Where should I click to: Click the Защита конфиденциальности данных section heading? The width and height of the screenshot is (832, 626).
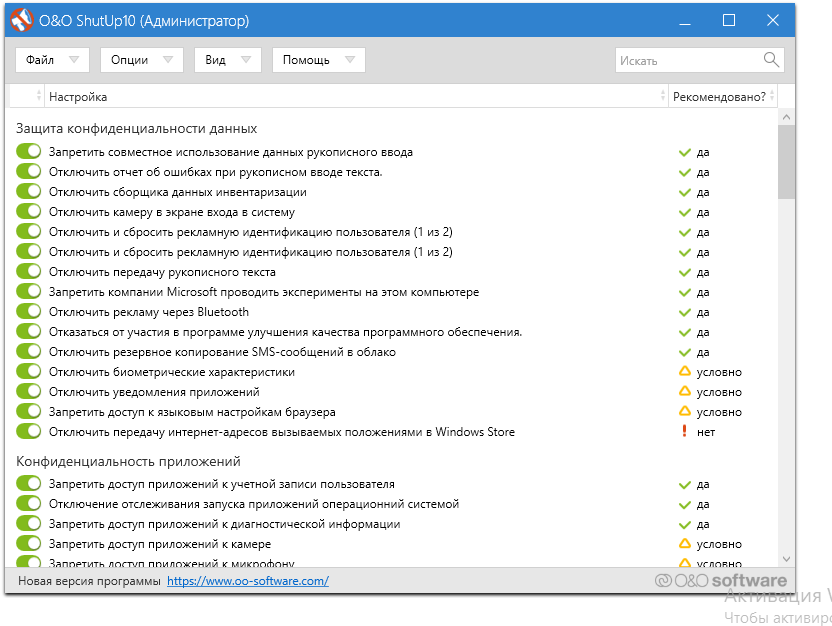[136, 128]
